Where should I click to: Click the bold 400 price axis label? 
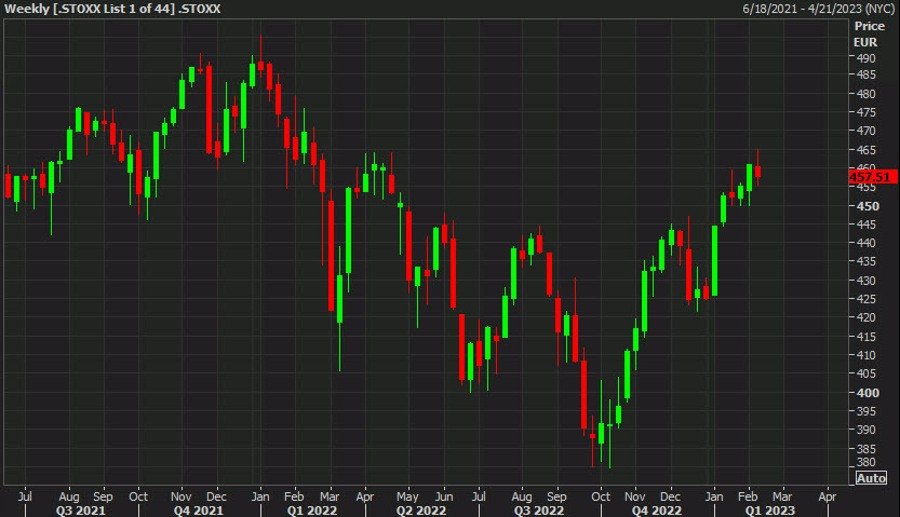click(x=866, y=392)
